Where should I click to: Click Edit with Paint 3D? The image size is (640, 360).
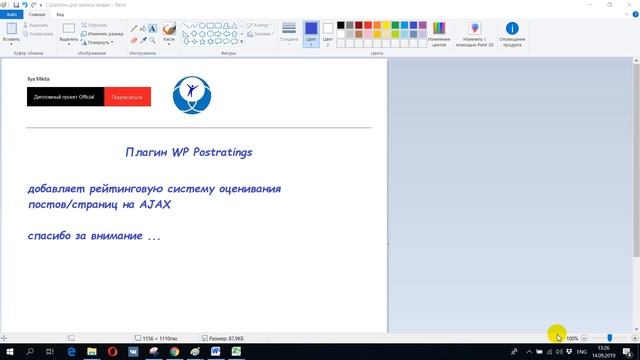[475, 33]
